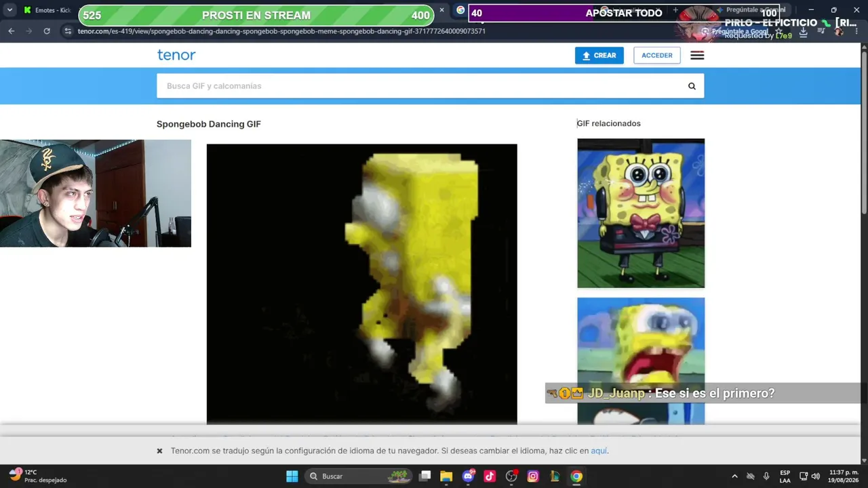This screenshot has width=868, height=488.
Task: Open the Tenor hamburger menu
Action: click(697, 56)
